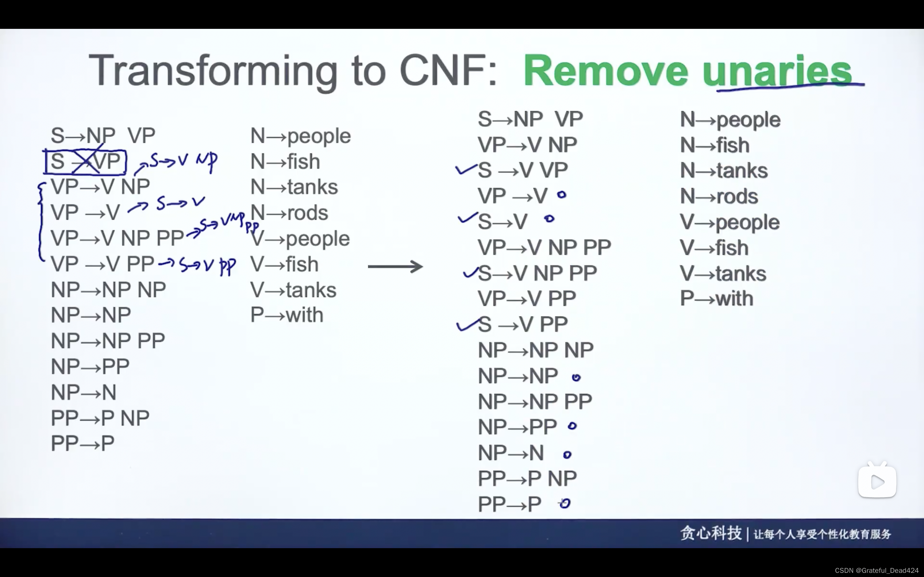Click the S→NP VP rule on left

coord(103,136)
